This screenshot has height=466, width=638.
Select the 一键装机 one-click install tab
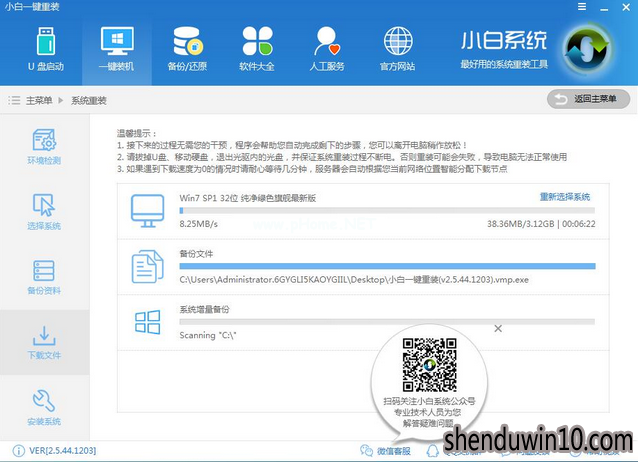coord(117,49)
